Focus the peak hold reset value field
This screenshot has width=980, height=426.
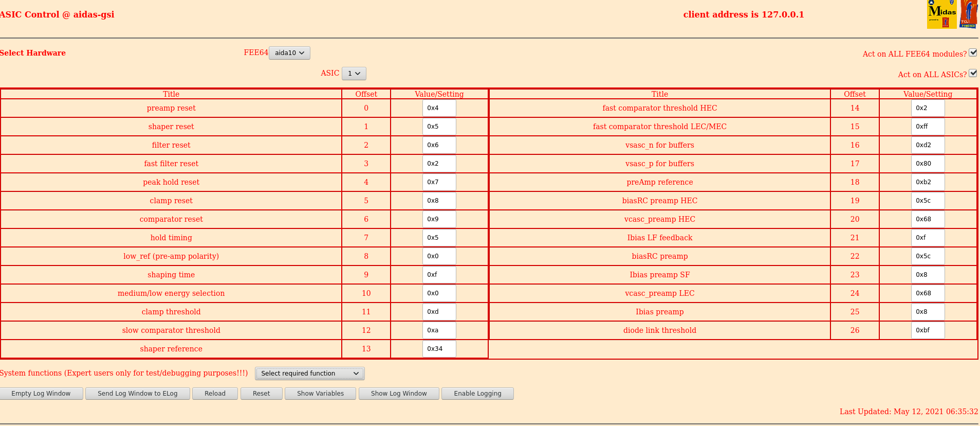click(439, 182)
